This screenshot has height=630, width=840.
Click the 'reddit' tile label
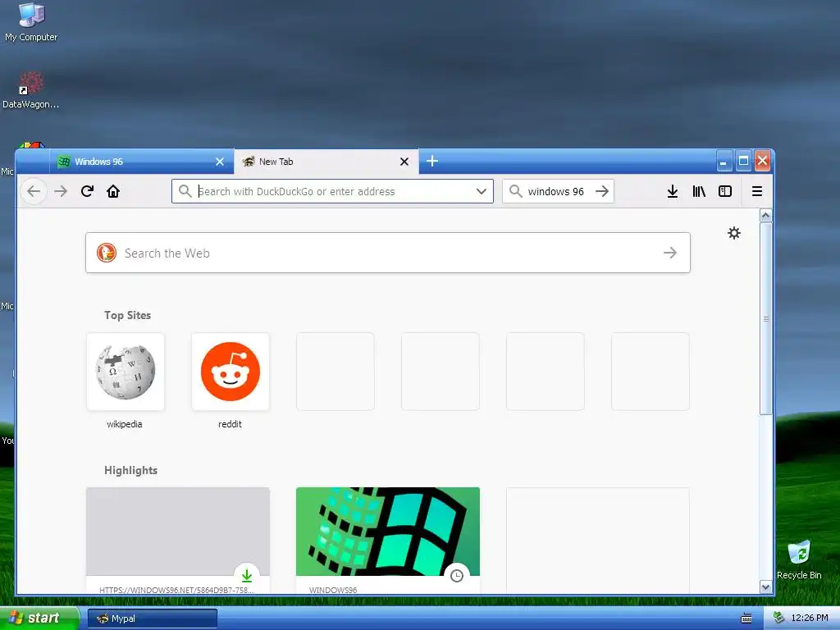pyautogui.click(x=230, y=424)
